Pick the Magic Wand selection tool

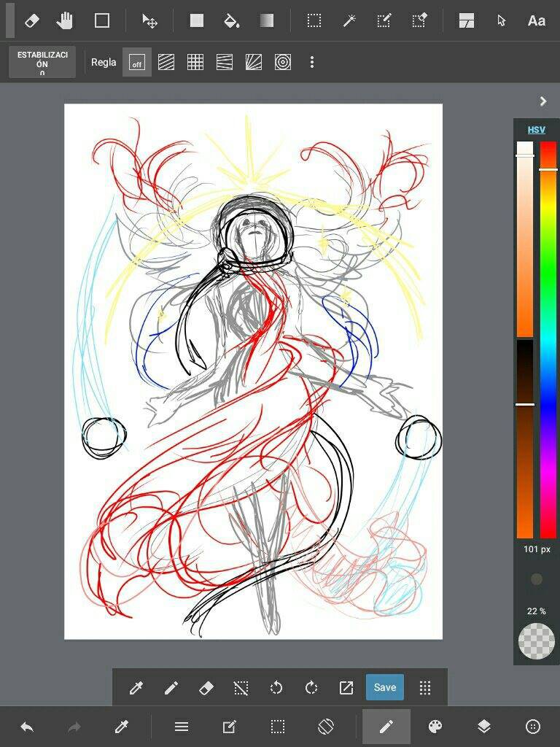coord(349,20)
